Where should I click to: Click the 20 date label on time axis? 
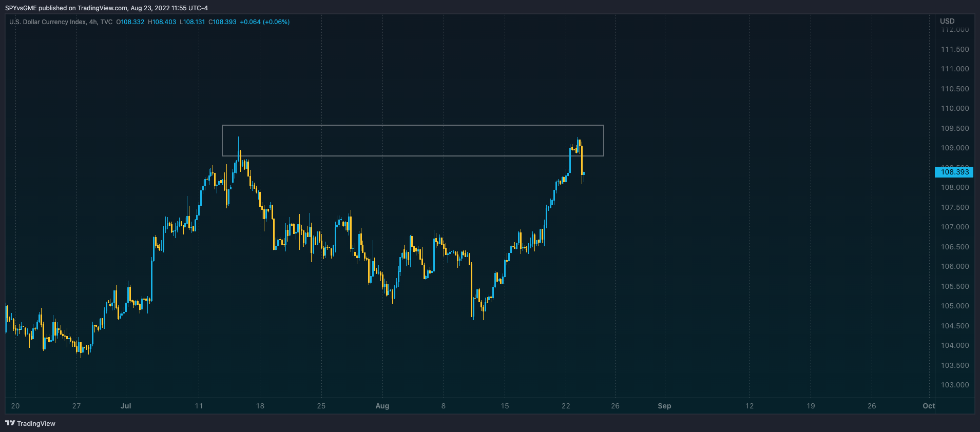coord(15,406)
